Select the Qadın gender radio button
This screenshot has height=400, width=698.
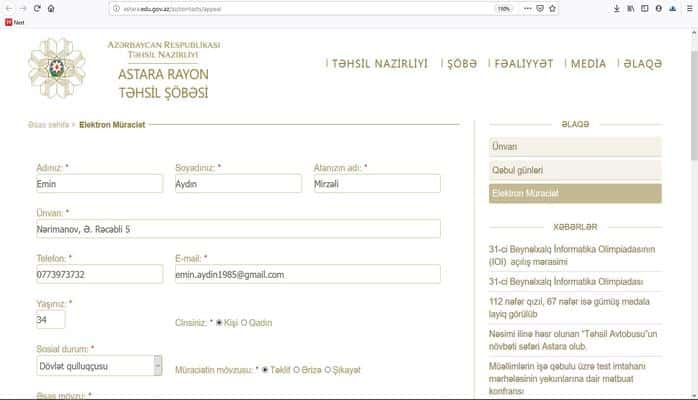(x=245, y=323)
